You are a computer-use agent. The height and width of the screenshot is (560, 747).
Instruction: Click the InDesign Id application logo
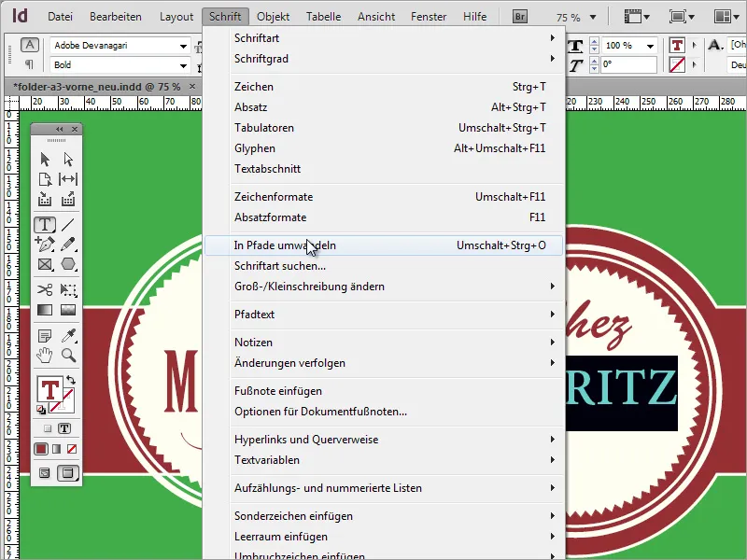[x=20, y=16]
